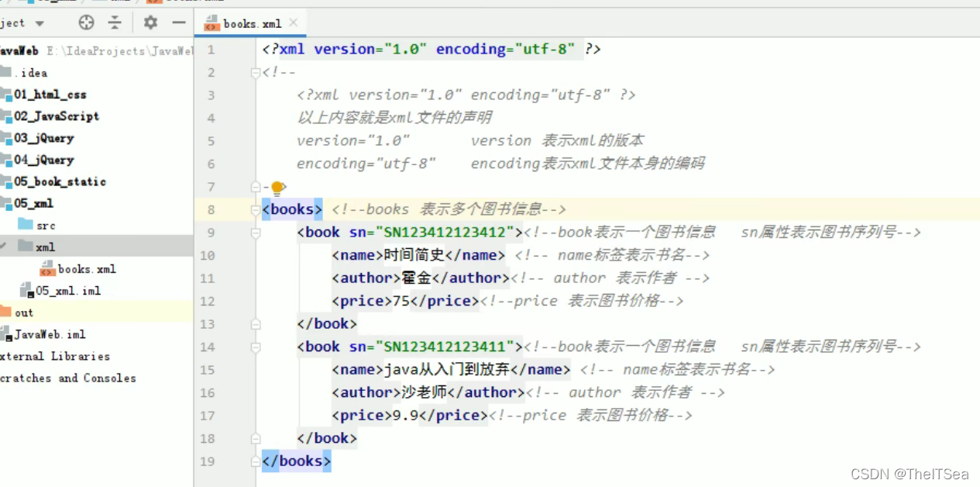Click the xml folder icon in tree
The width and height of the screenshot is (980, 487).
(x=25, y=247)
